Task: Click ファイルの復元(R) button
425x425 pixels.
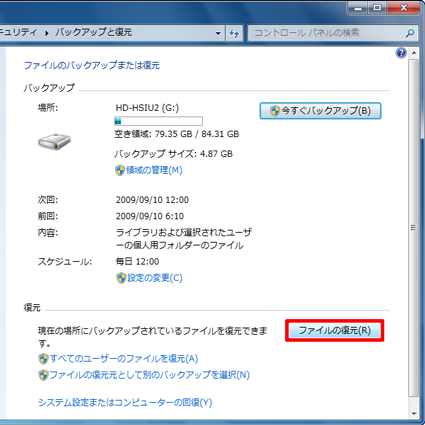Action: click(334, 330)
